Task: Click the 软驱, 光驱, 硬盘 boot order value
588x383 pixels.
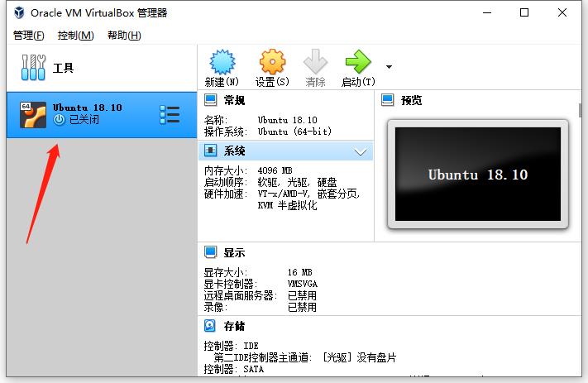Action: coord(297,182)
